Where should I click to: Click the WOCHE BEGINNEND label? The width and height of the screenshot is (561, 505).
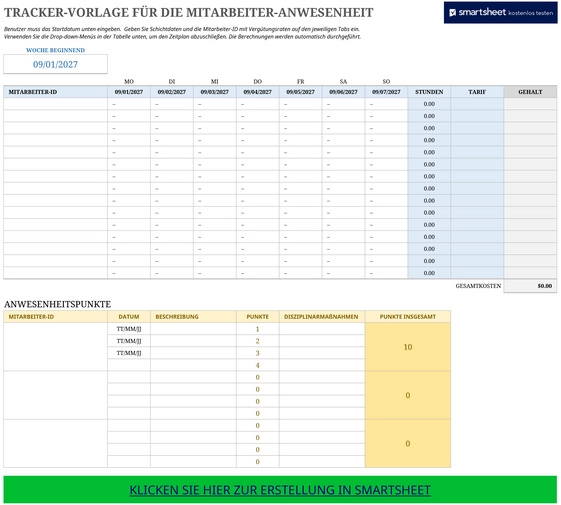pyautogui.click(x=55, y=50)
